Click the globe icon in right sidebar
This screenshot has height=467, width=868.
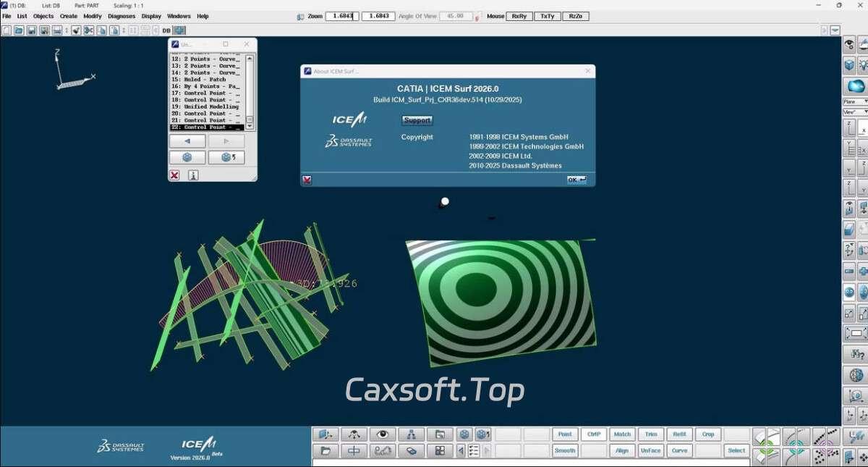coord(856,375)
